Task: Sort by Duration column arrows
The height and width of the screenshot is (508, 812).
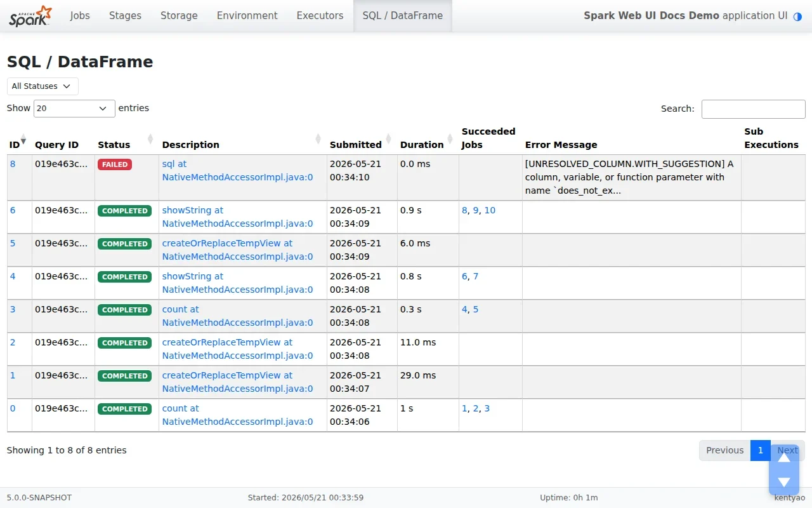Action: pyautogui.click(x=450, y=139)
